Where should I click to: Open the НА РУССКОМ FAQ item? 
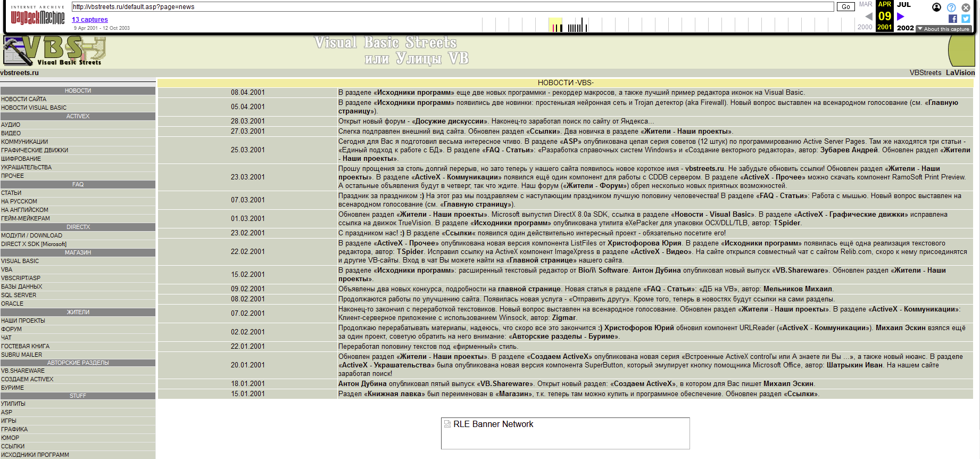19,201
